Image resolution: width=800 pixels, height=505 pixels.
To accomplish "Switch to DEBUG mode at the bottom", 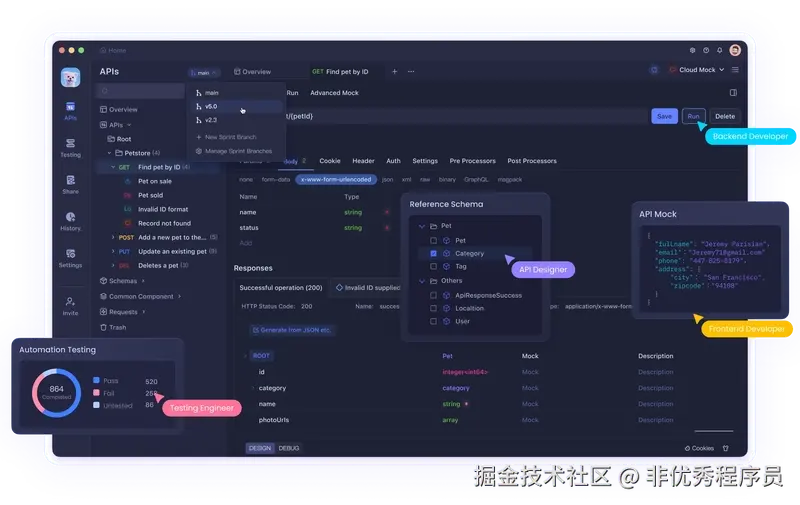I will [289, 448].
